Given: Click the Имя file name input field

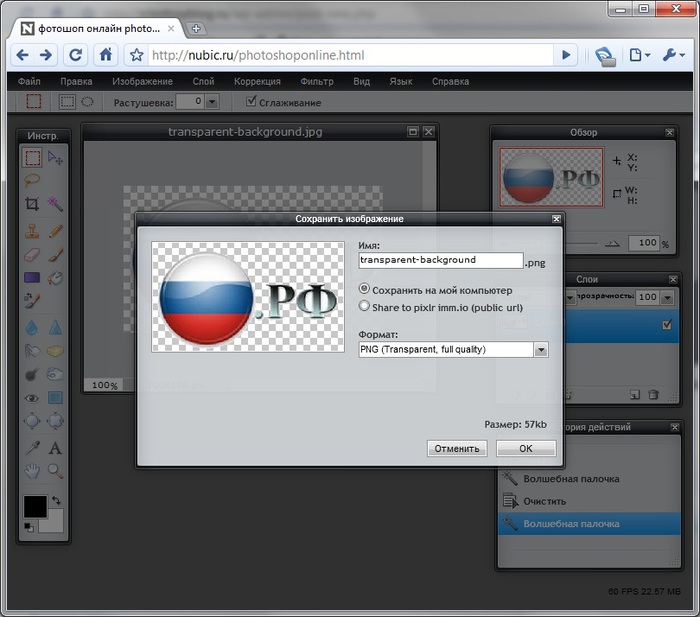Looking at the screenshot, I should [441, 260].
